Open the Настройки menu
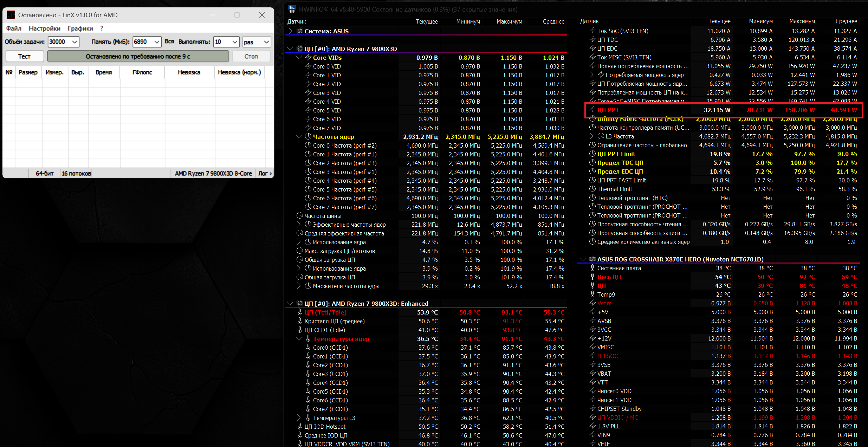 tap(44, 28)
